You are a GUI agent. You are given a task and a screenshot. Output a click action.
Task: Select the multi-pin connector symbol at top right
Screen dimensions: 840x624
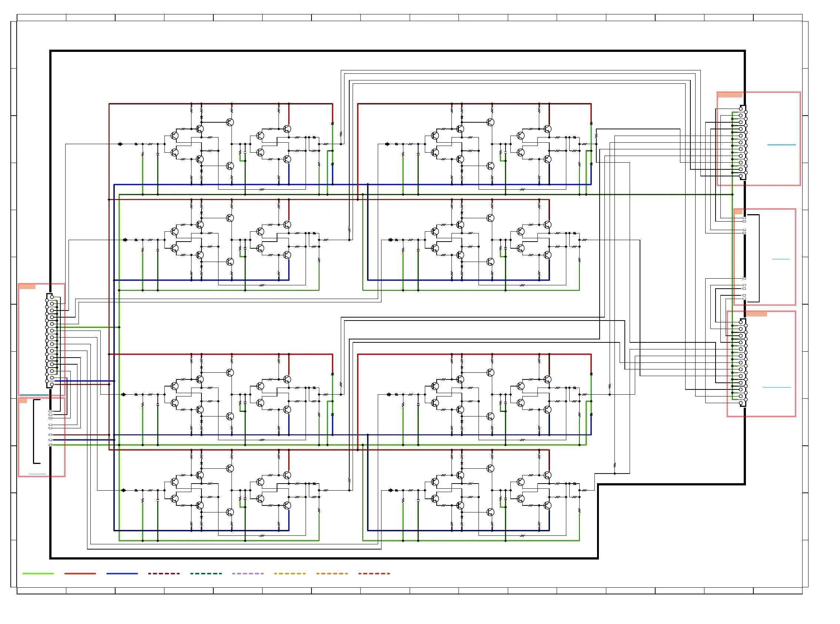pyautogui.click(x=743, y=142)
